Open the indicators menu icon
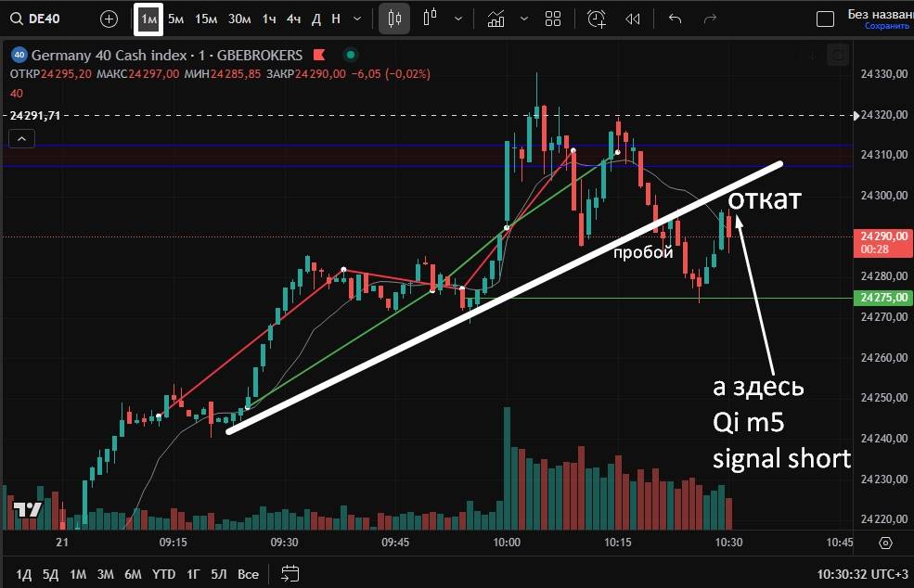914x588 pixels. click(496, 19)
